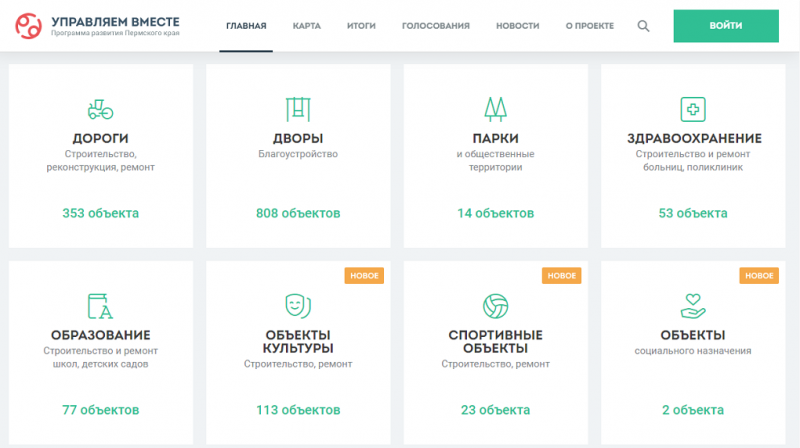Click the volleyball icon for sports objects

(x=495, y=306)
